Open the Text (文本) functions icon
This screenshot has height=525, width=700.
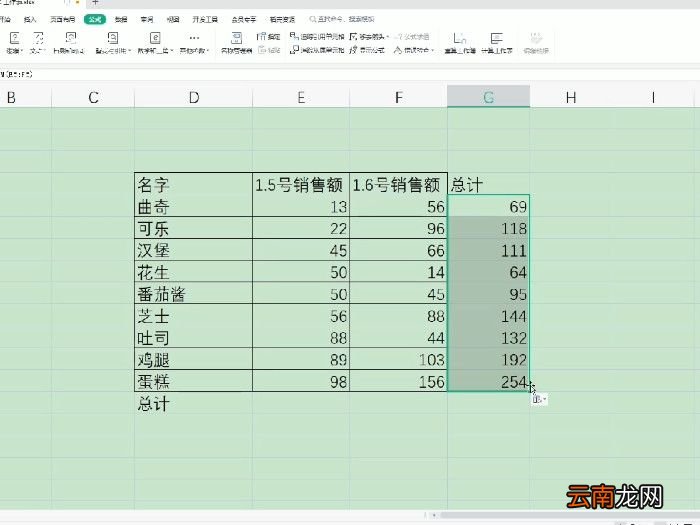[38, 38]
